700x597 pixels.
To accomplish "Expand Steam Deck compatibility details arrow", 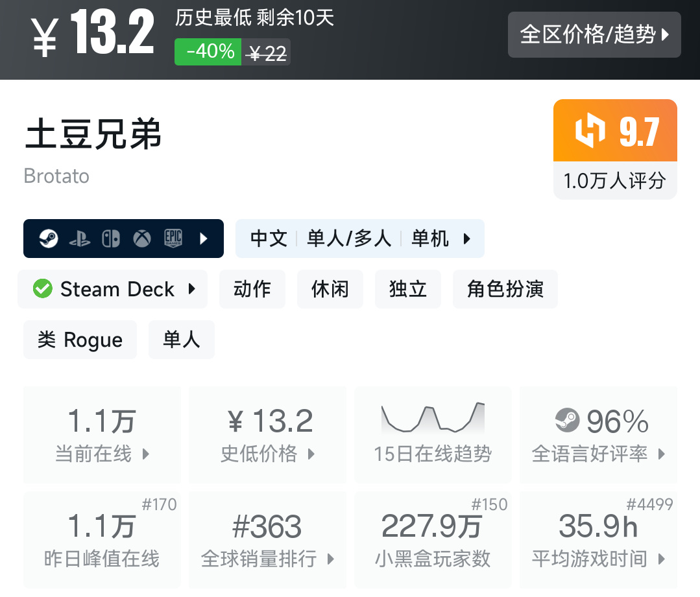I will tap(192, 289).
